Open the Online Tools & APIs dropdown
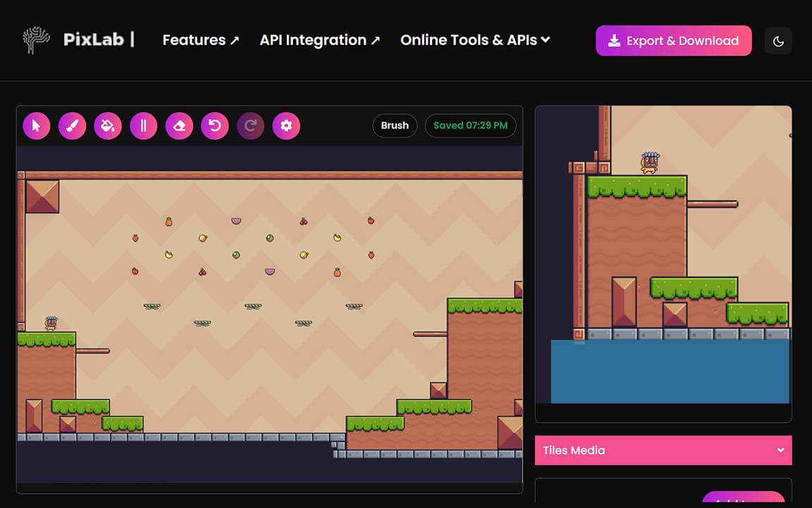 pos(474,40)
